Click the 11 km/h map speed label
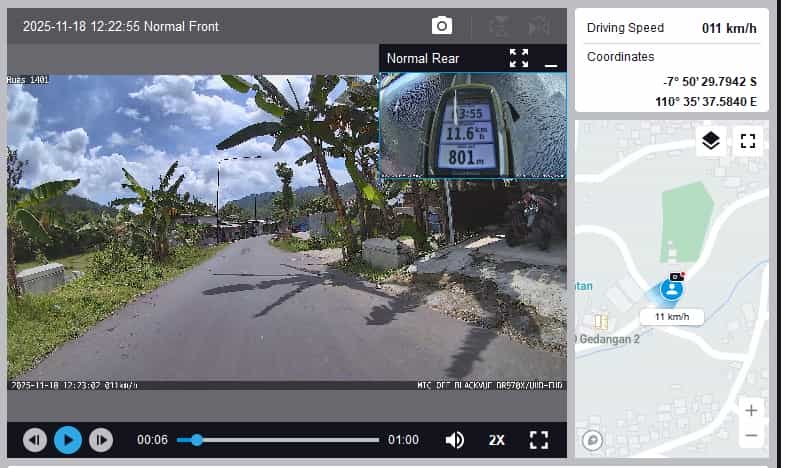Screen dimensions: 786x468 click(671, 317)
